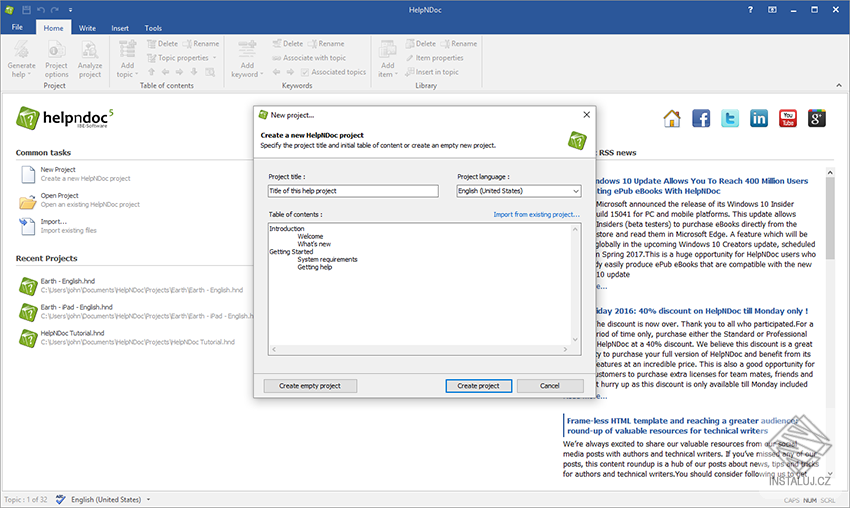Open the YouTube icon link
Image resolution: width=850 pixels, height=508 pixels.
coord(788,119)
